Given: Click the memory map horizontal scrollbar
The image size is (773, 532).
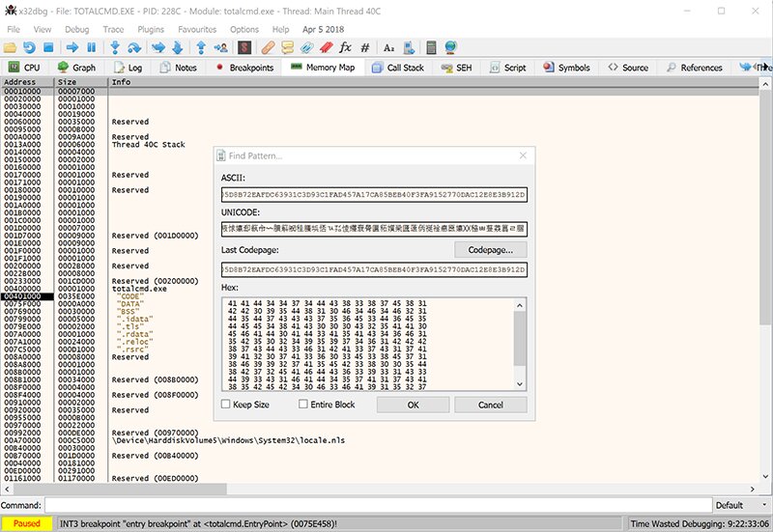Looking at the screenshot, I should [x=120, y=490].
